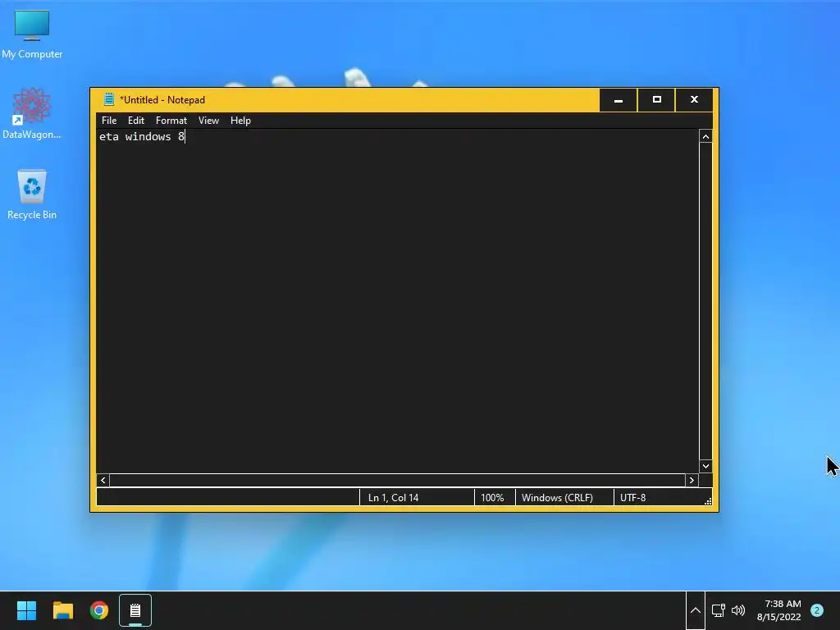Click the Windows (CRLF) status entry
The image size is (840, 630).
557,498
